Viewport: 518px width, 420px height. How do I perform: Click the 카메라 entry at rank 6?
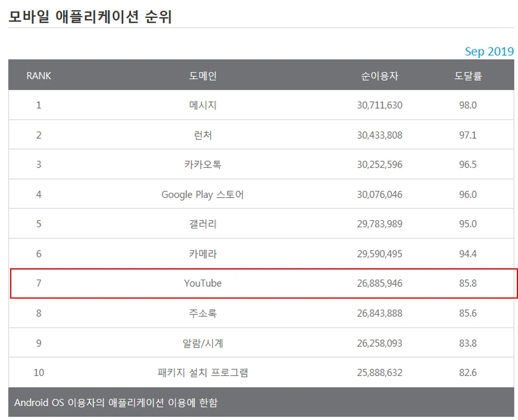coord(203,253)
